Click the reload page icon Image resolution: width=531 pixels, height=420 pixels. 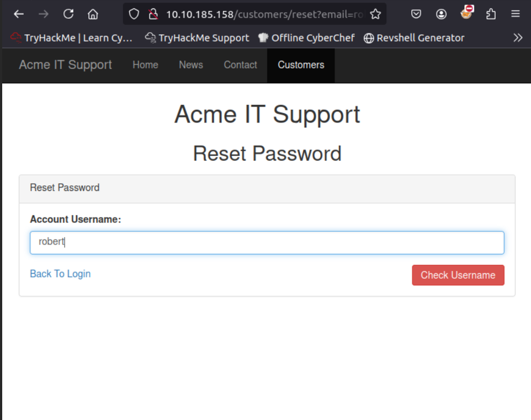[x=68, y=14]
